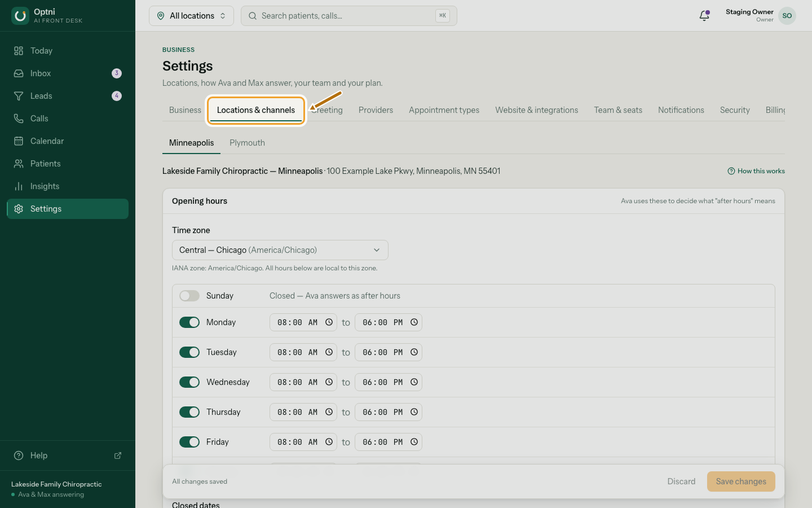Click the Help question mark icon
The width and height of the screenshot is (812, 508).
19,456
